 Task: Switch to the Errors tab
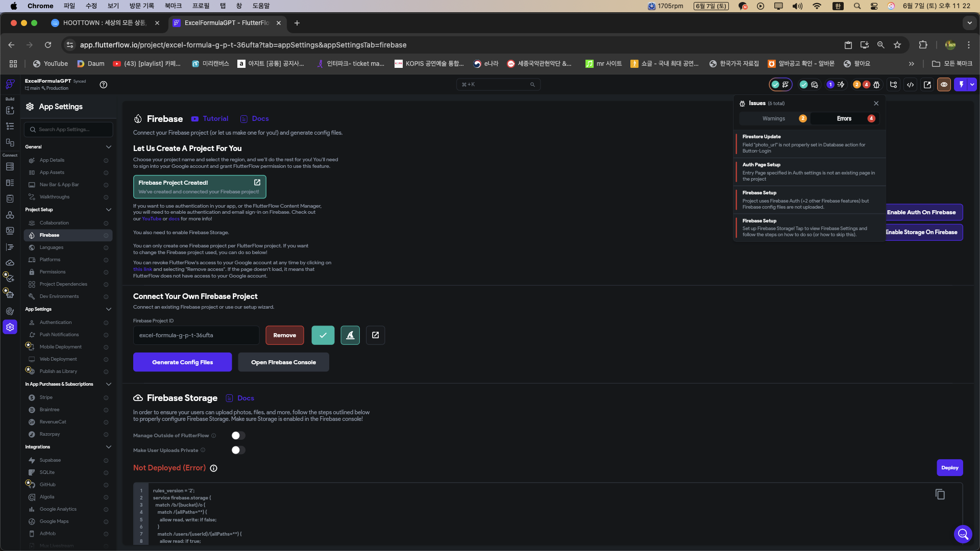tap(845, 119)
